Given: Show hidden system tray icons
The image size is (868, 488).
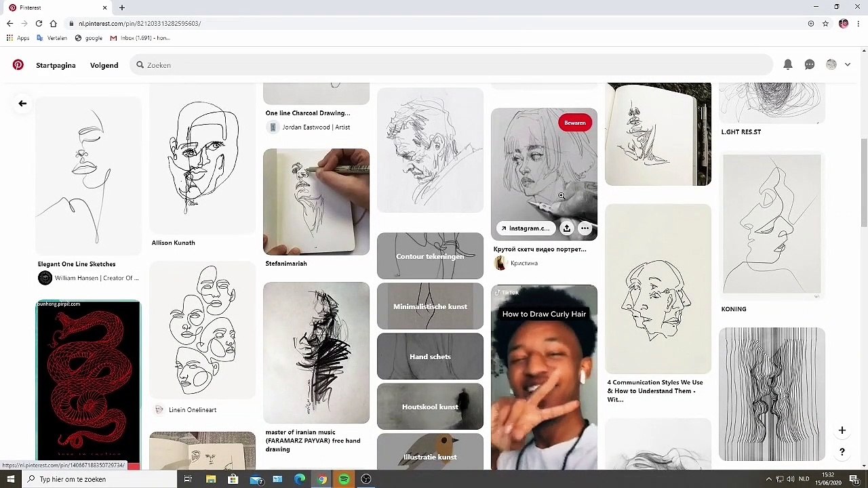Looking at the screenshot, I should (x=769, y=479).
